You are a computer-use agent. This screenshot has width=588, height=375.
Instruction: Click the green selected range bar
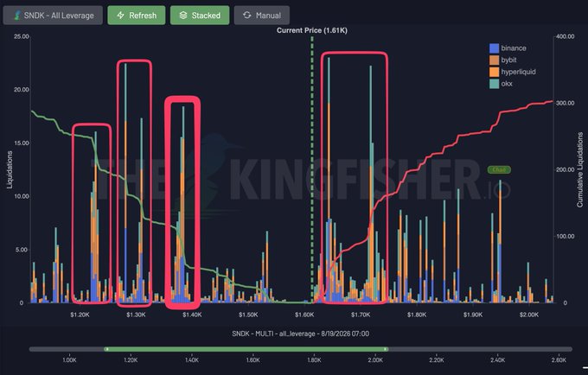click(x=246, y=349)
